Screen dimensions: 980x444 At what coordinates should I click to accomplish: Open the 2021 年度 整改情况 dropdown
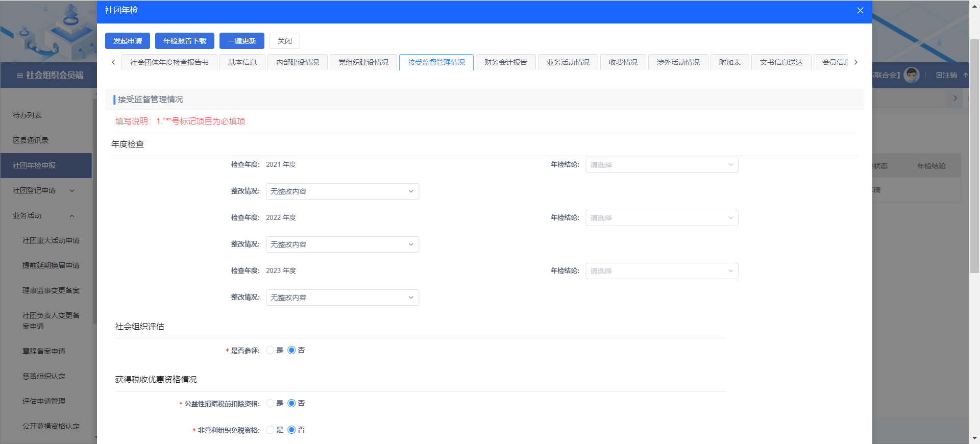point(342,191)
